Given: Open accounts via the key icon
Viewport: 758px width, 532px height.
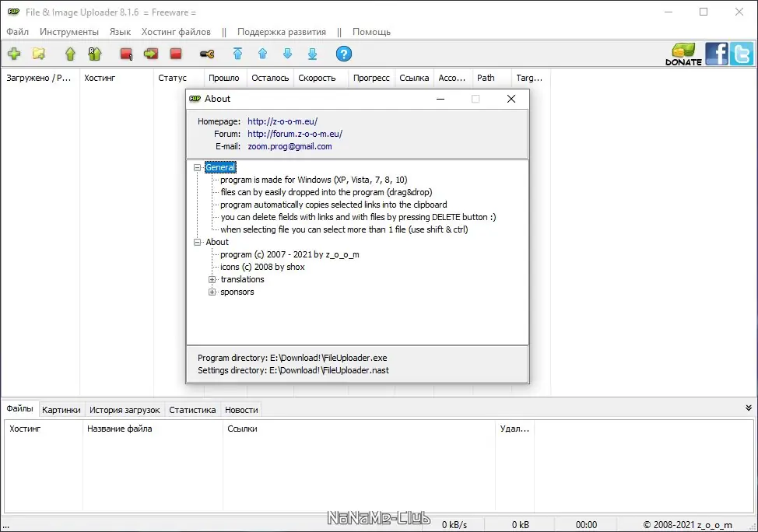Looking at the screenshot, I should click(x=207, y=54).
